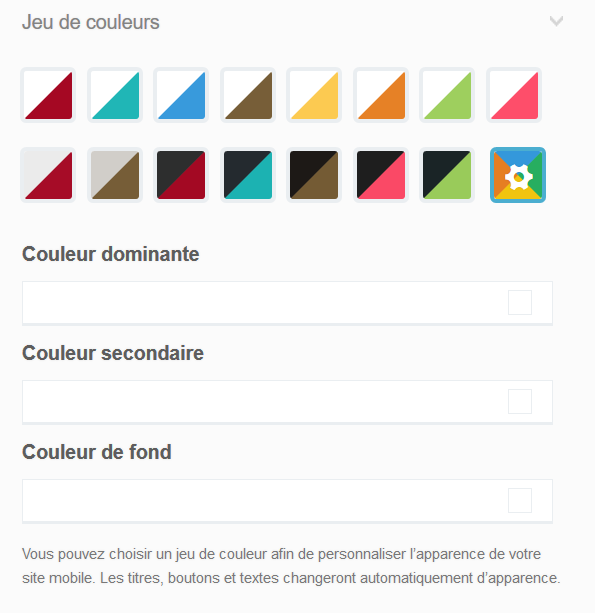Collapse the Jeu de couleurs section chevron

556,21
